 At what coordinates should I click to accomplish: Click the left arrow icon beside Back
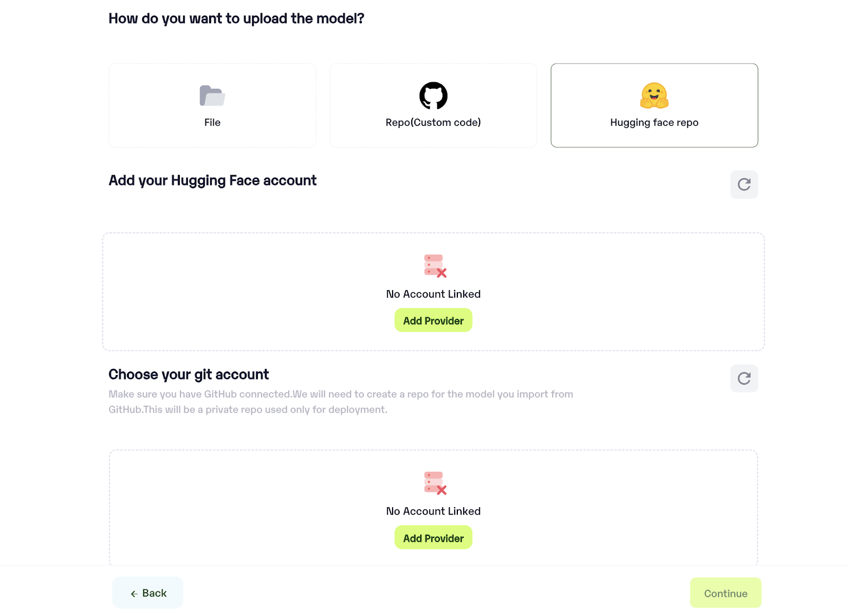(x=134, y=594)
